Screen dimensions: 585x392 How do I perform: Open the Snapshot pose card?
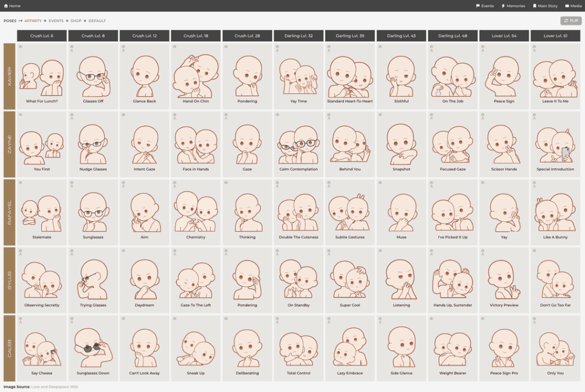pos(402,144)
